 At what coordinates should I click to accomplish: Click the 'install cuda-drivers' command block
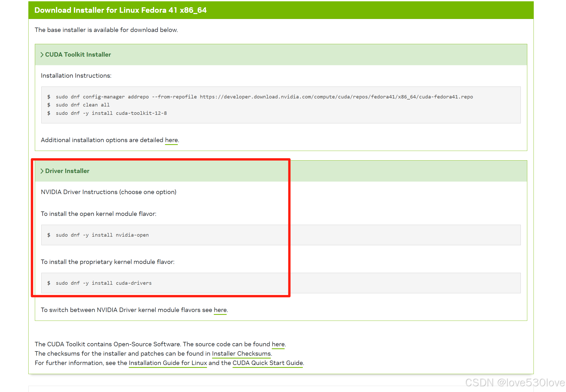tap(104, 283)
